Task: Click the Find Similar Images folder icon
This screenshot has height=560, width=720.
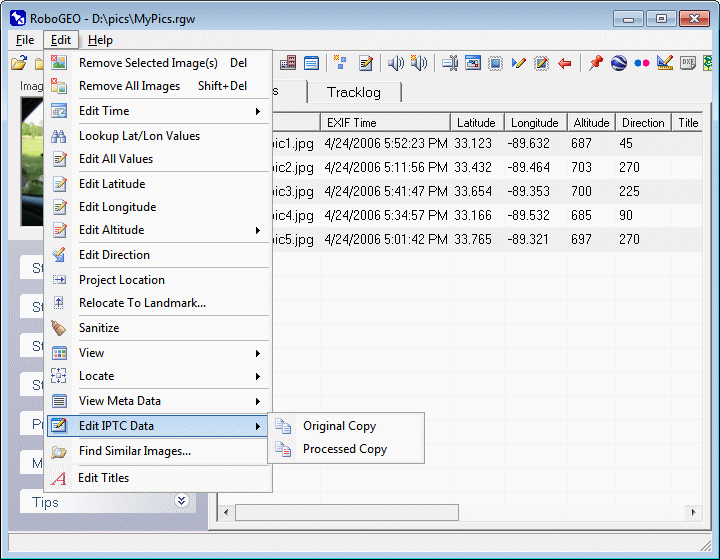Action: [59, 452]
